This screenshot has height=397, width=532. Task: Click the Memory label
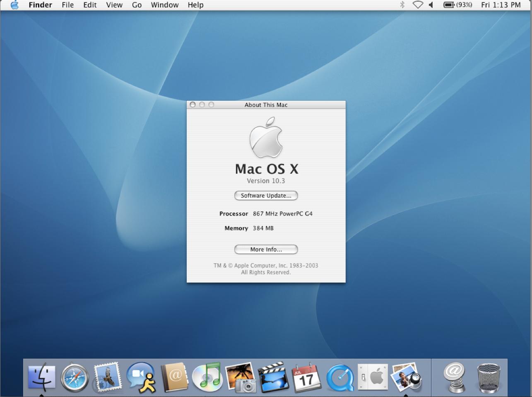[236, 228]
